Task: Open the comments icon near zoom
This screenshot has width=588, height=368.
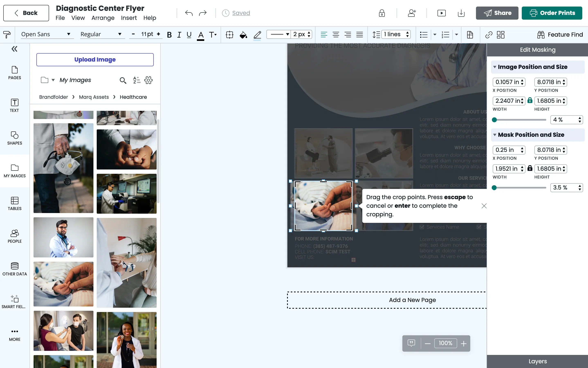Action: [x=411, y=343]
